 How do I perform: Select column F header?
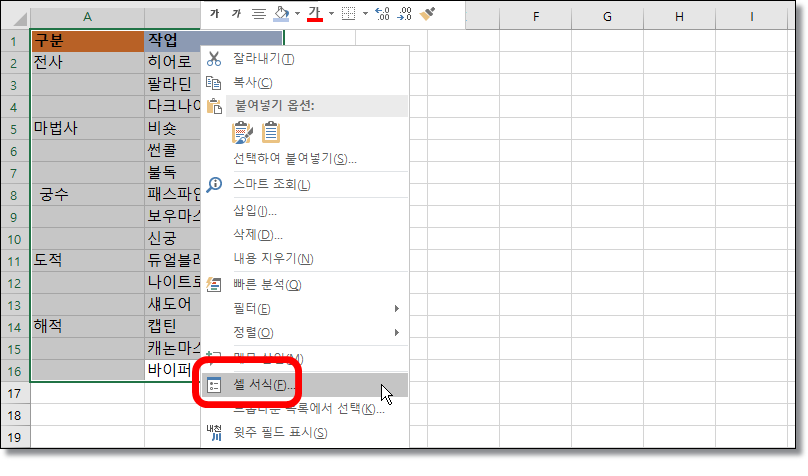point(536,17)
